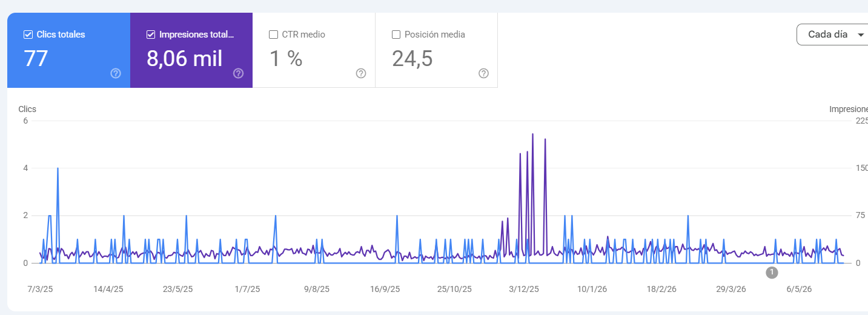Open help icon on CTR medio card
This screenshot has width=868, height=315.
(361, 73)
